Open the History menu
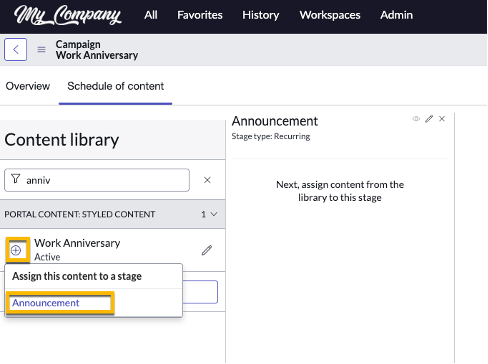 pyautogui.click(x=261, y=15)
